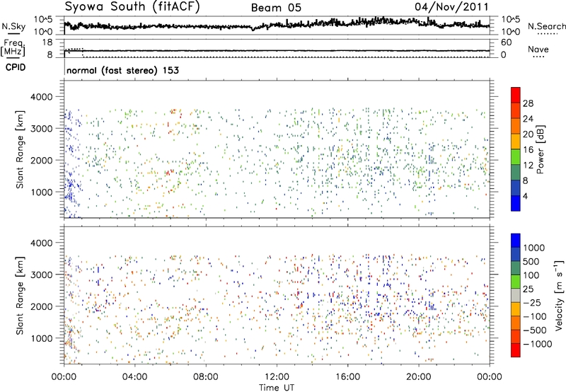Click the '60' Nave axis tick

pyautogui.click(x=506, y=42)
